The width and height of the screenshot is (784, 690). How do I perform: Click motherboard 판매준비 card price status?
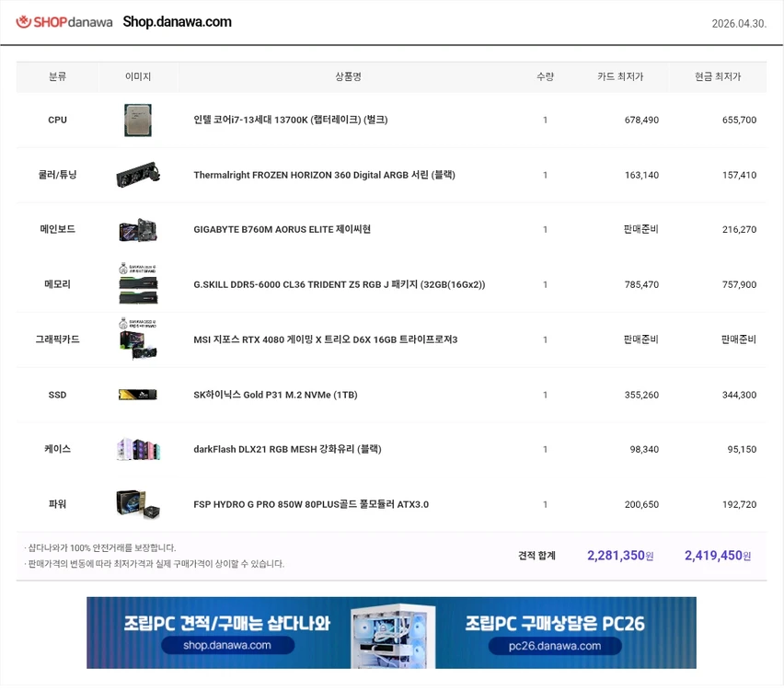point(641,229)
